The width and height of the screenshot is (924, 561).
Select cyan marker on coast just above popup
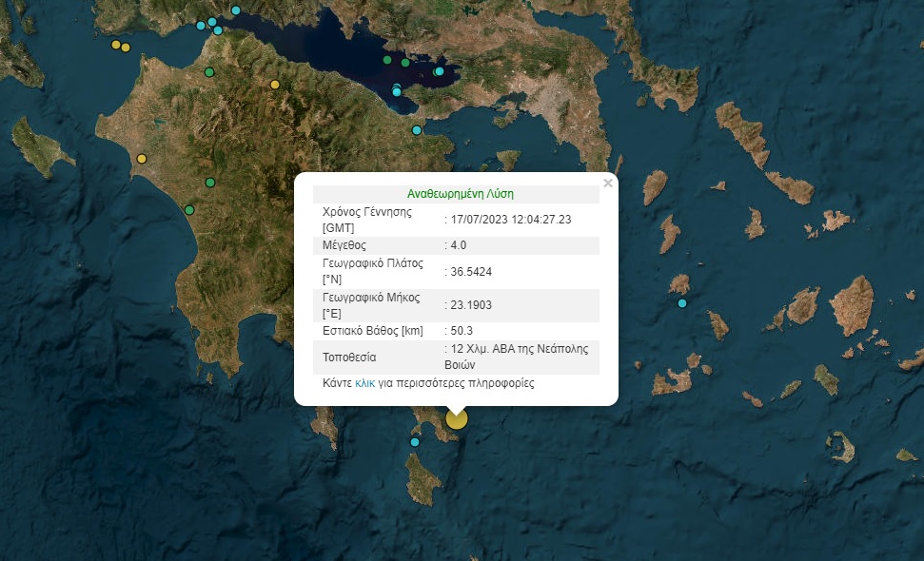(417, 130)
